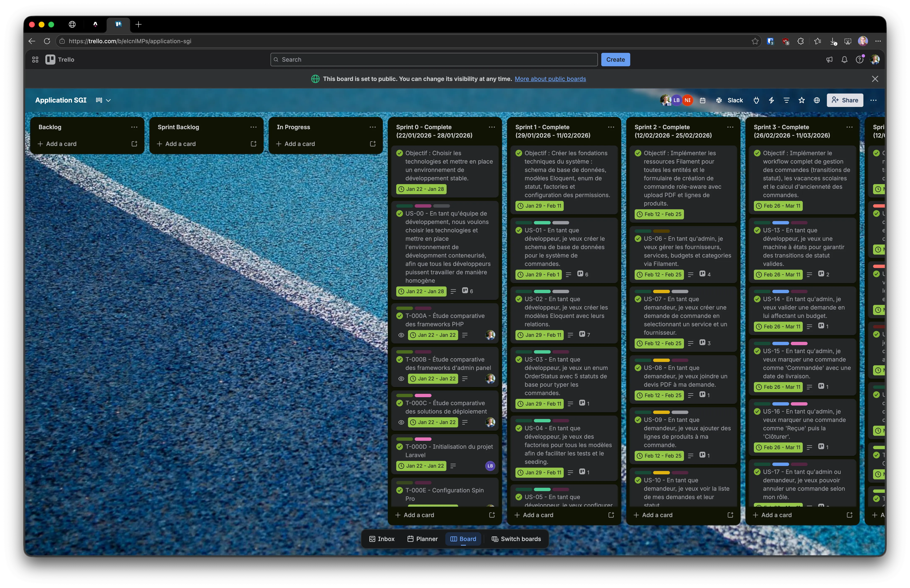Toggle the US-08 card complete check
Viewport: 910px width, 588px height.
pos(638,368)
